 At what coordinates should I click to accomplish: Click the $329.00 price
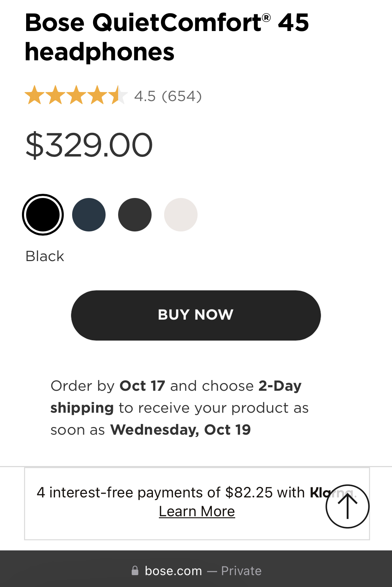(89, 145)
